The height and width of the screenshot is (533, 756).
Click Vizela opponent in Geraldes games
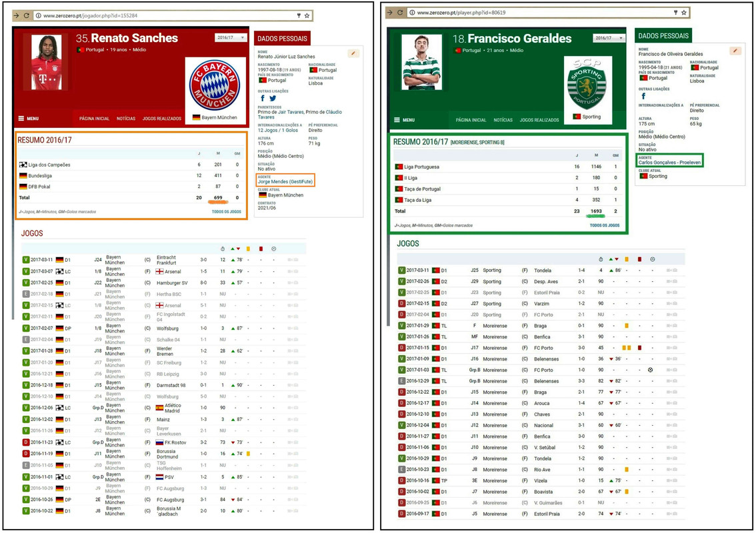coord(541,481)
